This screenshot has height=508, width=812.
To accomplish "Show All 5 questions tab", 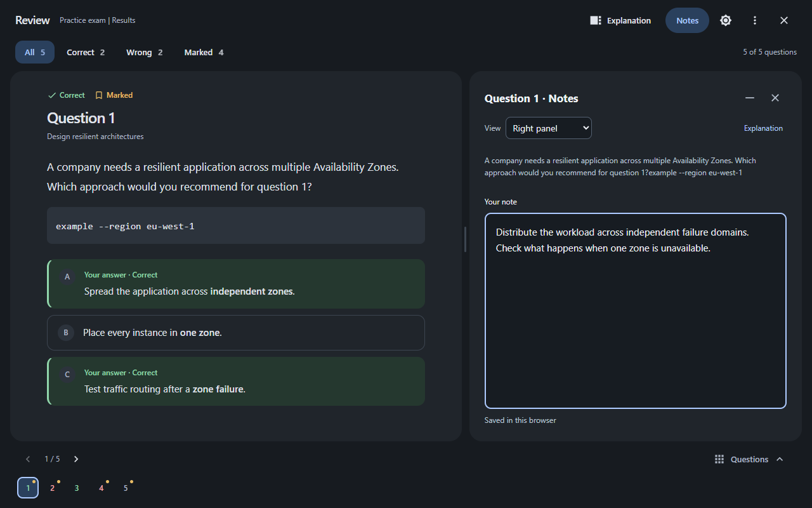I will click(35, 52).
